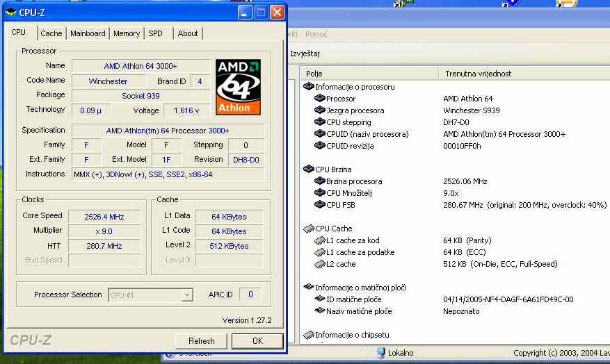Open the SPD tab
610x364 pixels.
tap(156, 33)
